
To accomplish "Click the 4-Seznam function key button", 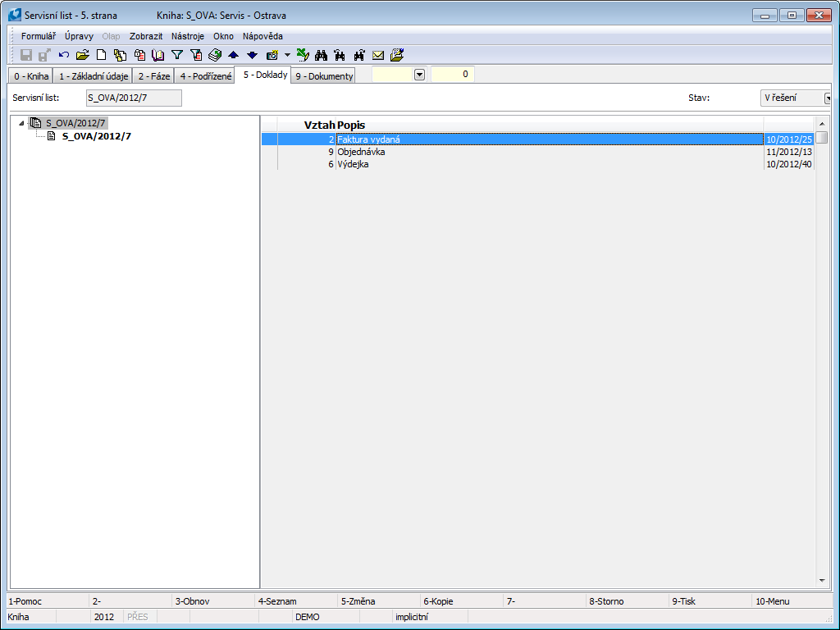I will coord(296,601).
